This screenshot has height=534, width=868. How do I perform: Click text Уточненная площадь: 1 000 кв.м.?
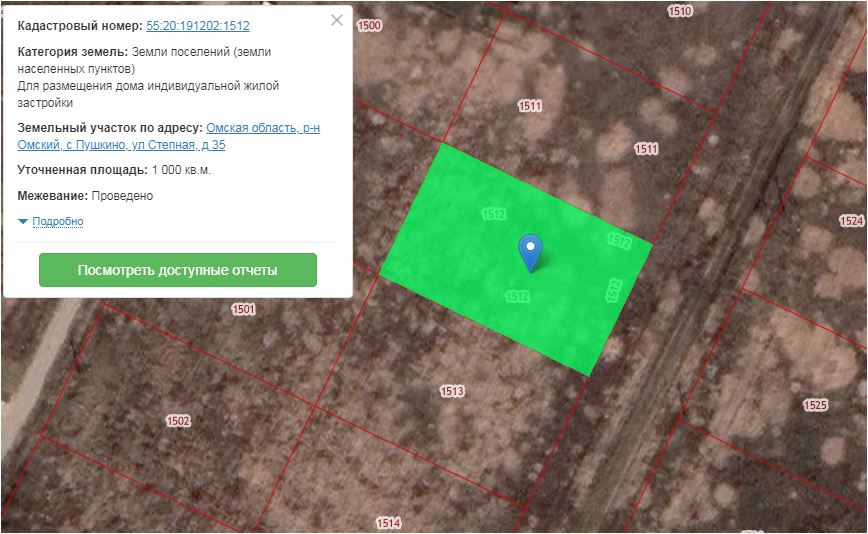[114, 170]
